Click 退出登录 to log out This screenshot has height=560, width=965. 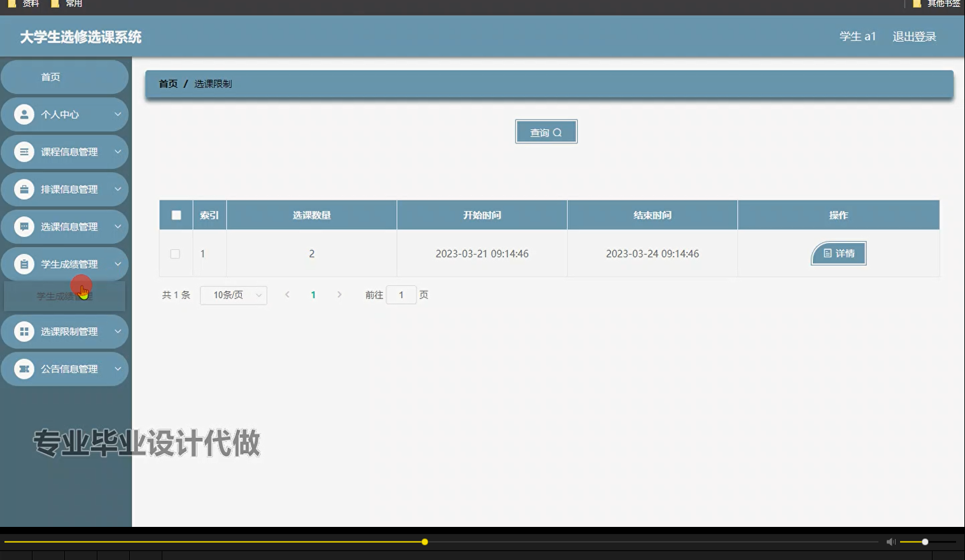[x=914, y=36]
